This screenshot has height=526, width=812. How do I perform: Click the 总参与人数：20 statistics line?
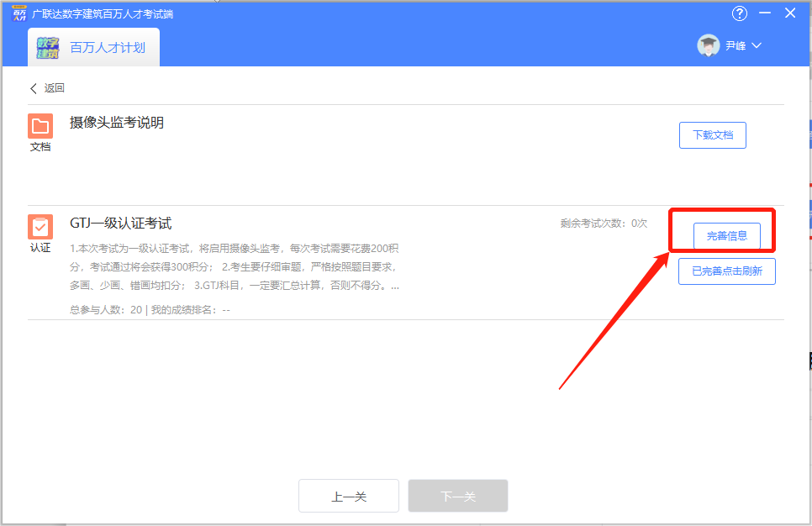pos(150,309)
